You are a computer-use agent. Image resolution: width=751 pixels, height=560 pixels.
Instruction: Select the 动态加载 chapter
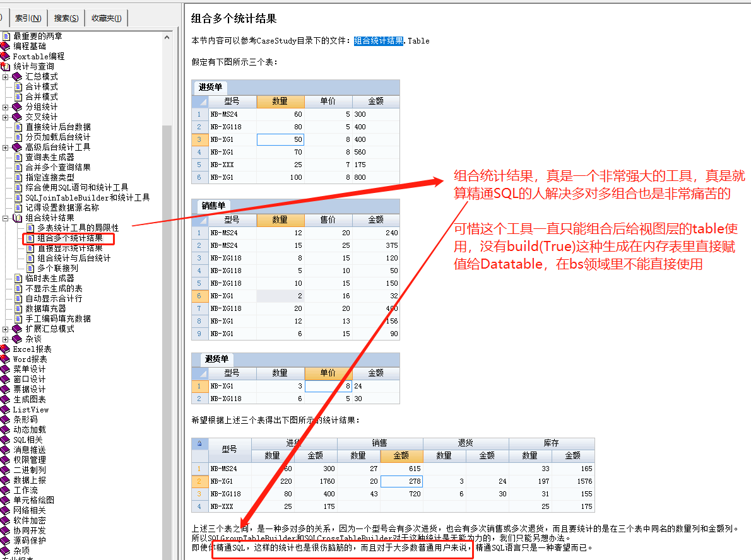[30, 430]
